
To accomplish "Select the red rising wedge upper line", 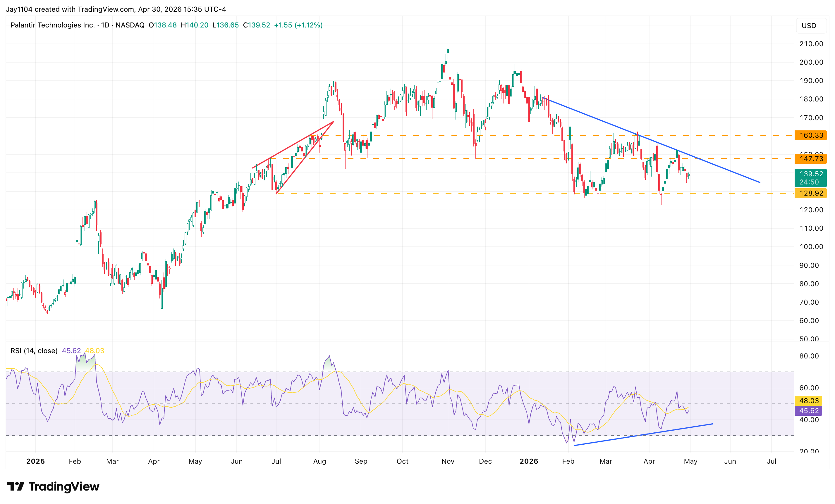I will click(x=293, y=145).
